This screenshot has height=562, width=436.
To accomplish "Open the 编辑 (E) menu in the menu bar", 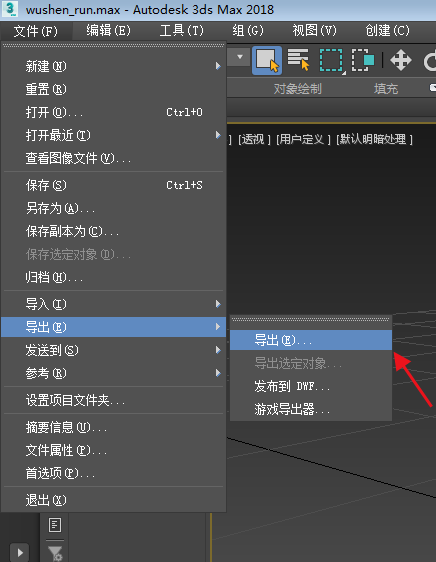I will tap(109, 31).
